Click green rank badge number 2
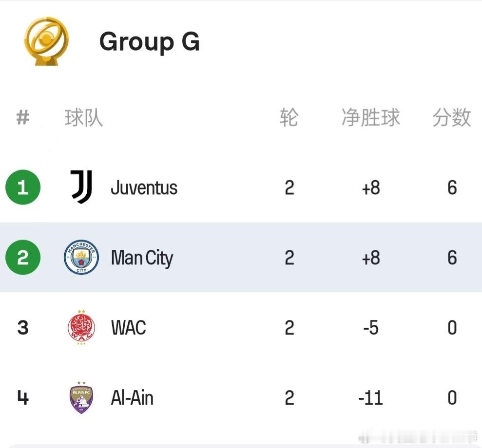 [x=23, y=257]
